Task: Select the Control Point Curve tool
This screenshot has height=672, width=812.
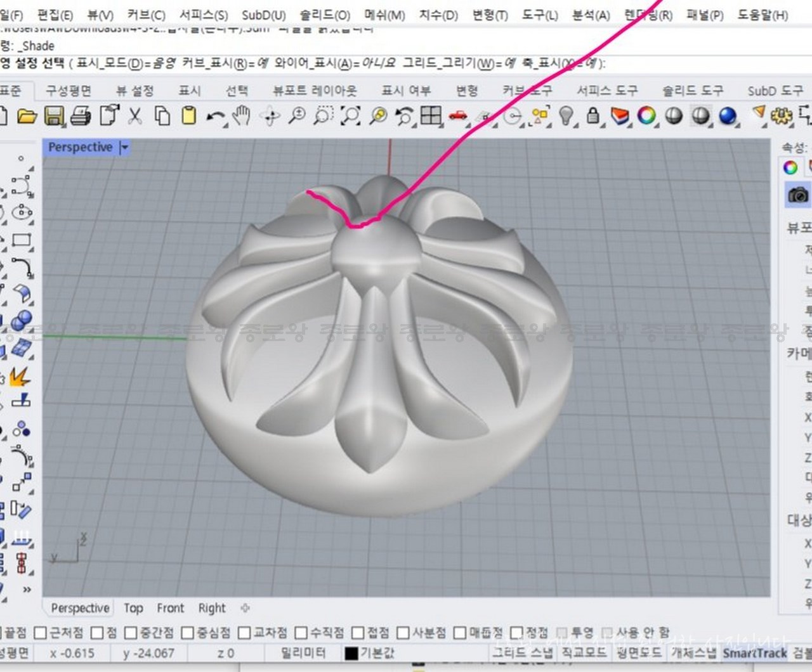Action: (x=21, y=186)
